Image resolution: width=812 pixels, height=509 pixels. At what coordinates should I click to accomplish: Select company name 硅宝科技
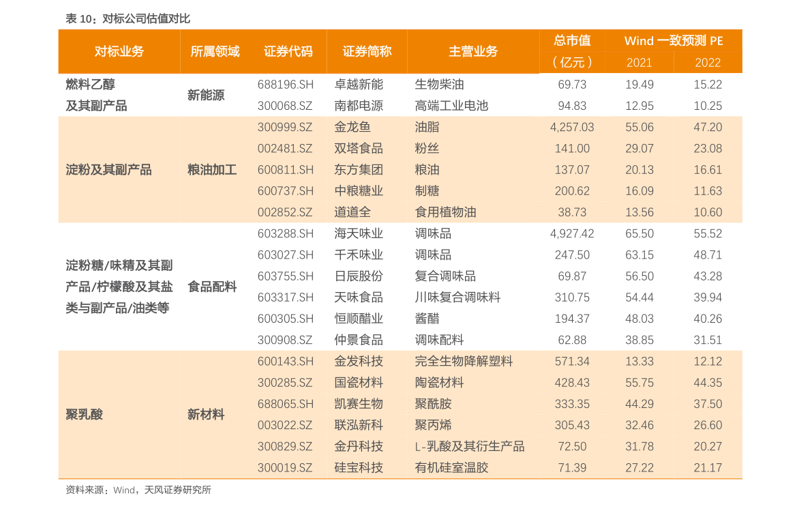point(359,467)
